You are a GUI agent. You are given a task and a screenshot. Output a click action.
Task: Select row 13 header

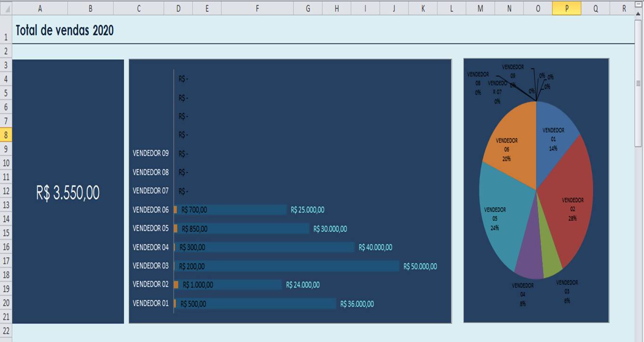point(6,204)
